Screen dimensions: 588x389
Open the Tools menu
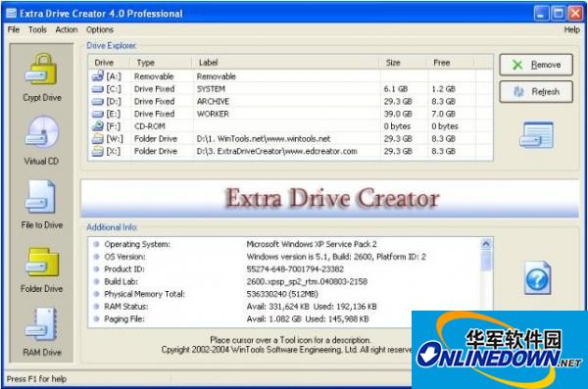pyautogui.click(x=37, y=29)
